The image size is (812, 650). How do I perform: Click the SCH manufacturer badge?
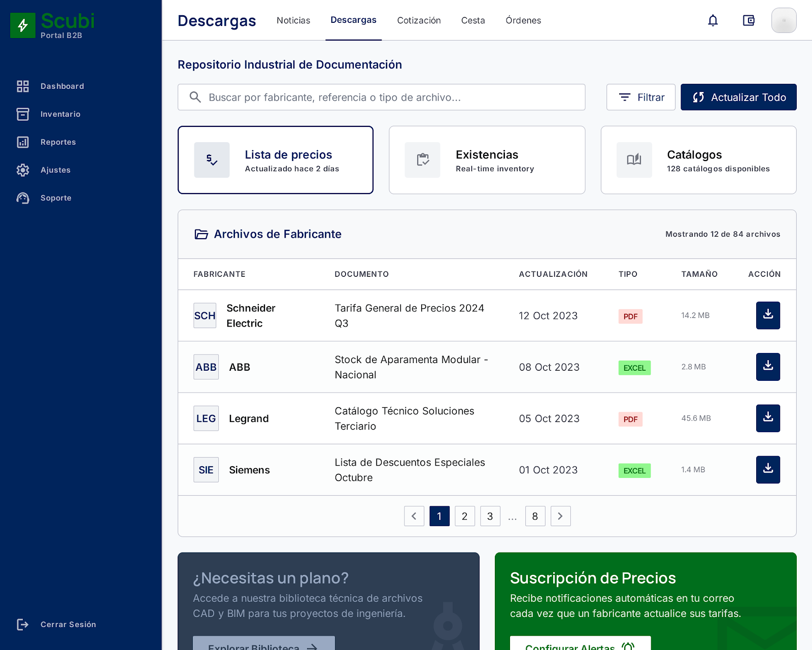[205, 315]
